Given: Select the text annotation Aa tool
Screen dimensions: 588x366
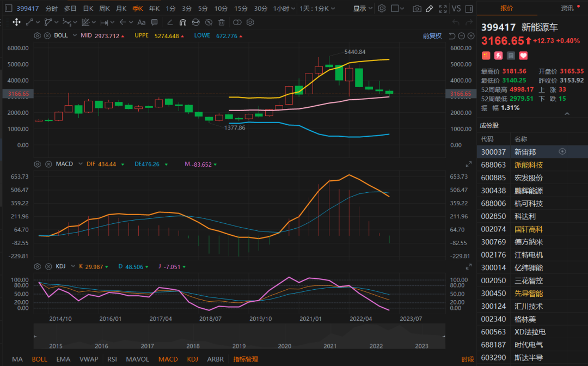Looking at the screenshot, I should pos(142,22).
